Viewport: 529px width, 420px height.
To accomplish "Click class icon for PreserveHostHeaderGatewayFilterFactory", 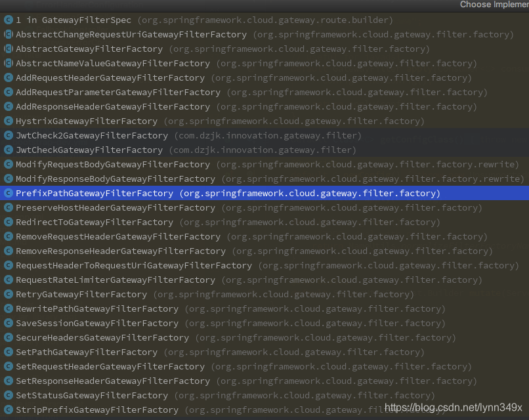I will [x=9, y=207].
